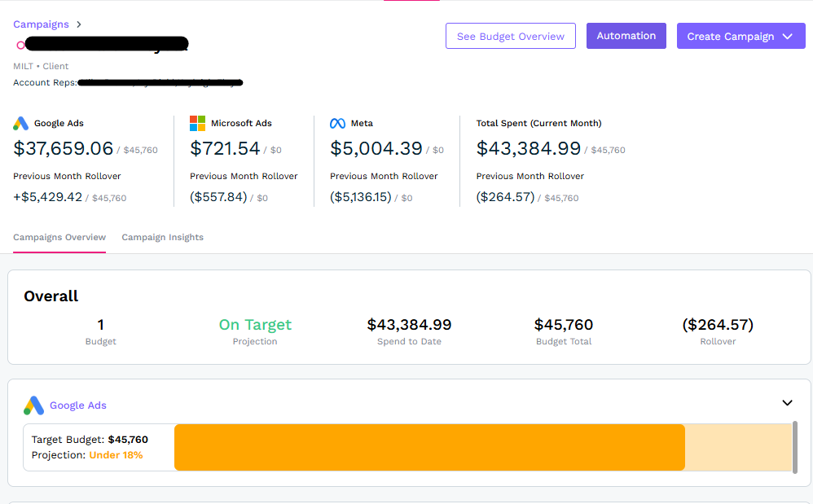
Task: Click the pink circle icon beside client name
Action: point(20,45)
